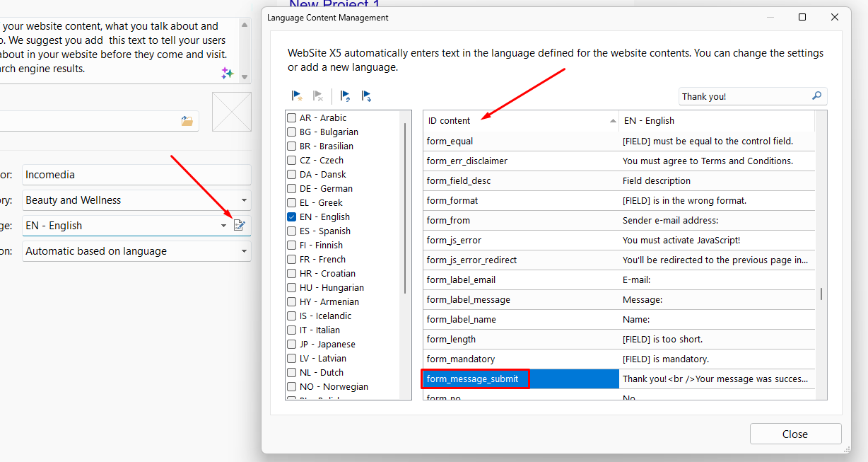
Task: Select the form_err_disclaimer row
Action: pos(619,161)
